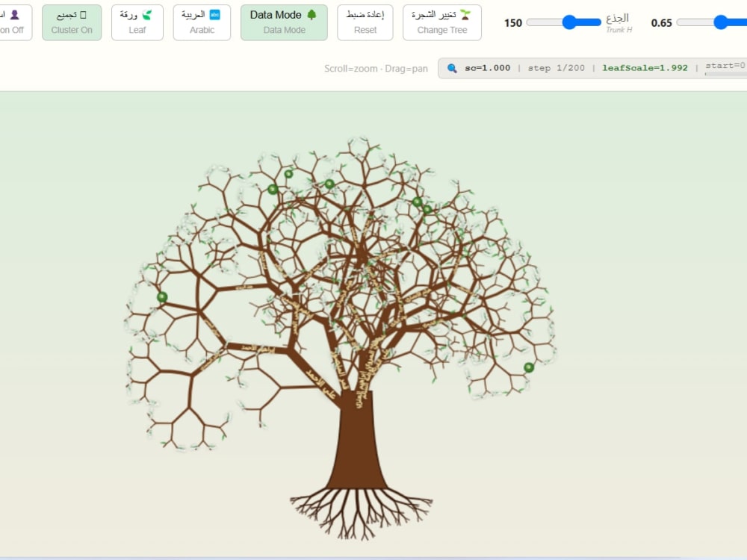This screenshot has height=560, width=747.
Task: Select the green node on the lower-right outer branches
Action: (529, 367)
